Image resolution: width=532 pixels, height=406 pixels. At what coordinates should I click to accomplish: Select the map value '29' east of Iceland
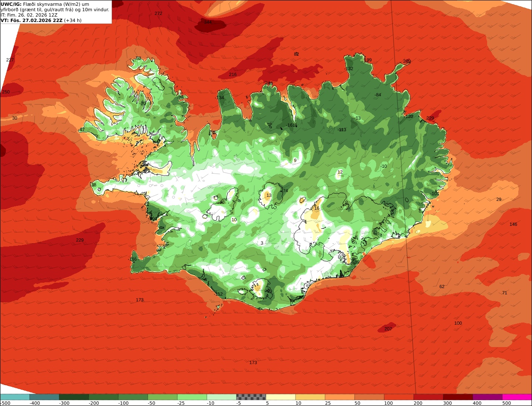(499, 199)
